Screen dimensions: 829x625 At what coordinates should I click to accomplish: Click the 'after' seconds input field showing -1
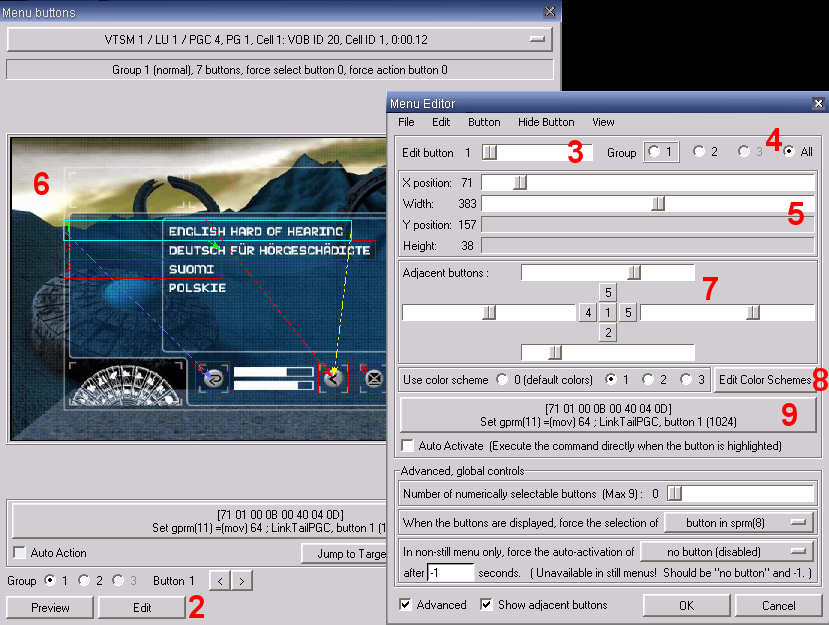tap(450, 573)
